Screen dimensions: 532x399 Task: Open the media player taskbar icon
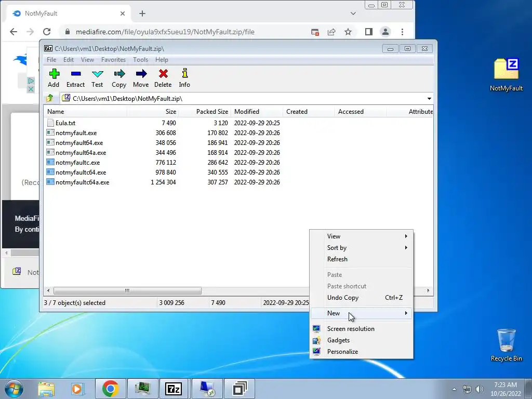78,389
